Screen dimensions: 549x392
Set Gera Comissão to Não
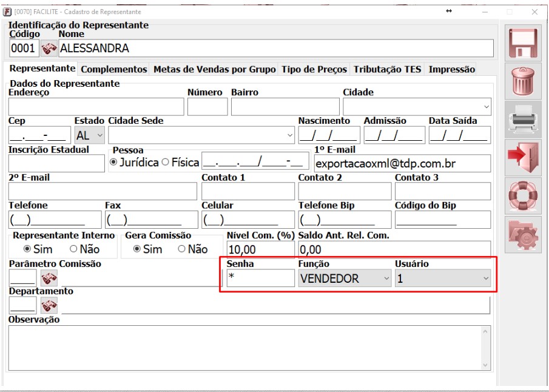click(181, 249)
